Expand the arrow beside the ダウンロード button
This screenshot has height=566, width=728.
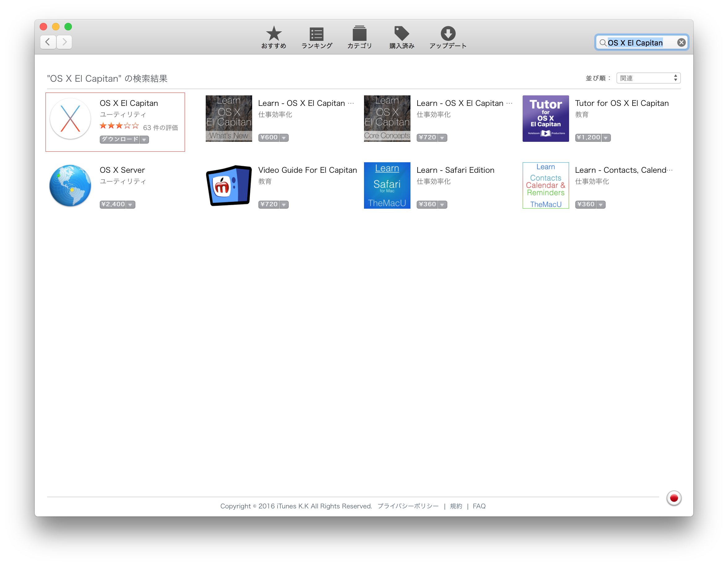(x=144, y=140)
